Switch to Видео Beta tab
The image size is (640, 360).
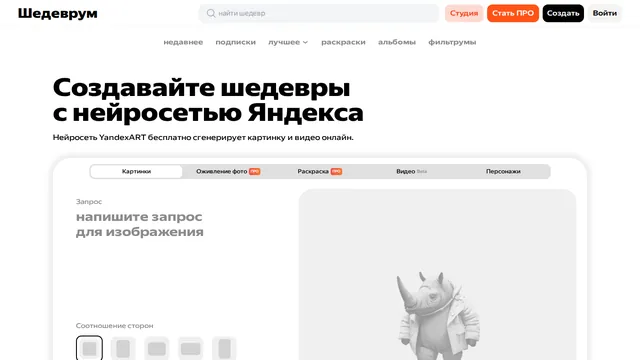[x=411, y=171]
